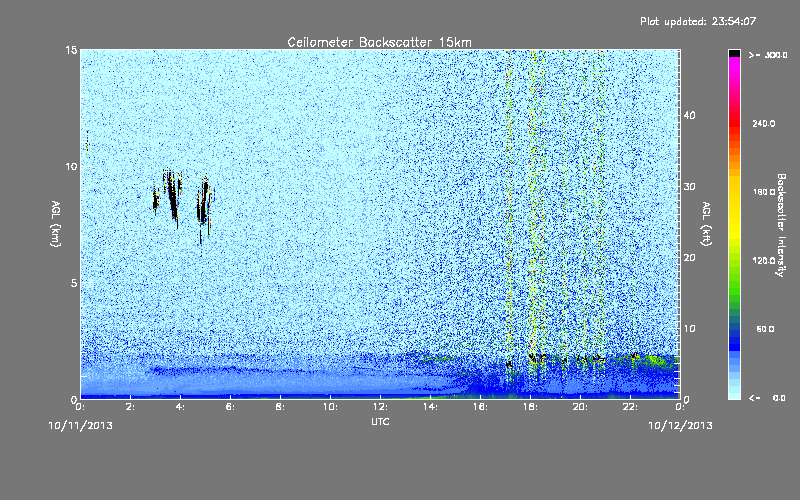
Task: Click the '>= 300.0' colorbar value
Action: click(x=768, y=55)
